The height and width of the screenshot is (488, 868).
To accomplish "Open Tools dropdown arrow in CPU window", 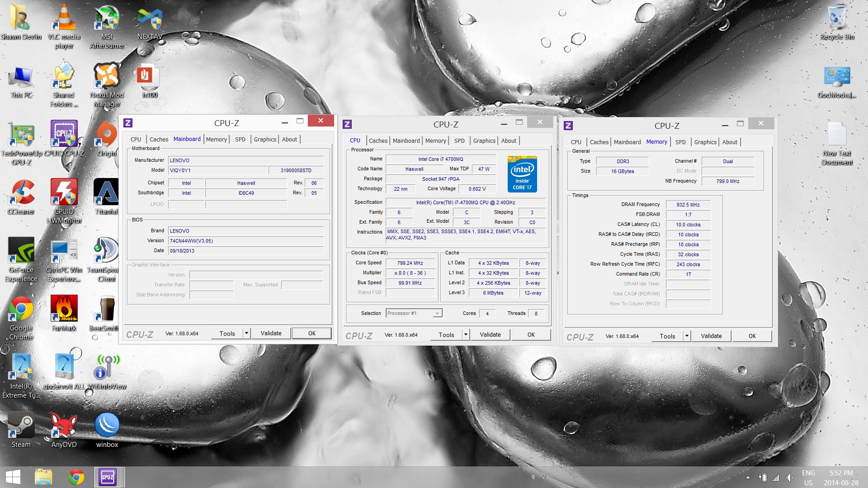I will point(466,335).
